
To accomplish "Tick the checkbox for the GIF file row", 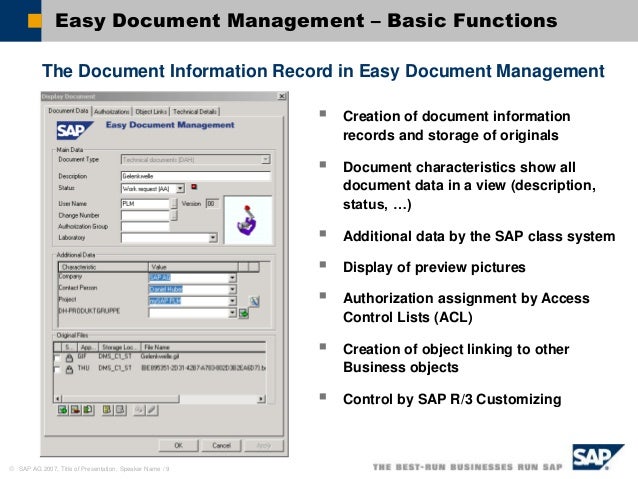I will [57, 358].
